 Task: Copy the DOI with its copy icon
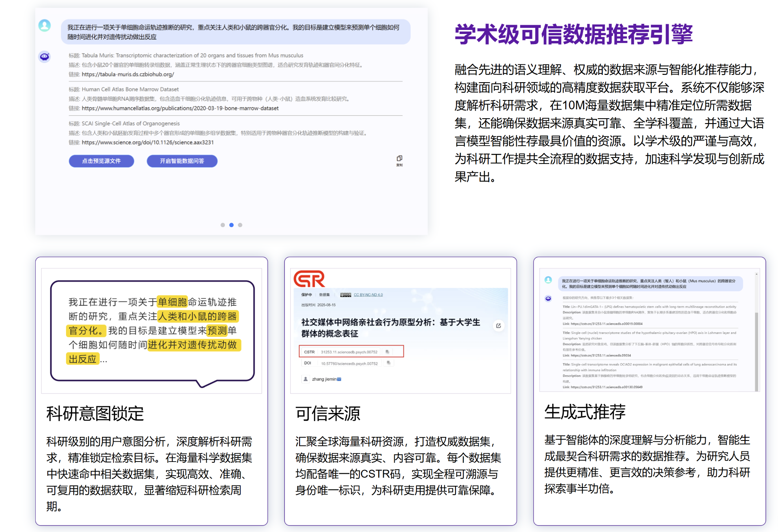pyautogui.click(x=388, y=363)
